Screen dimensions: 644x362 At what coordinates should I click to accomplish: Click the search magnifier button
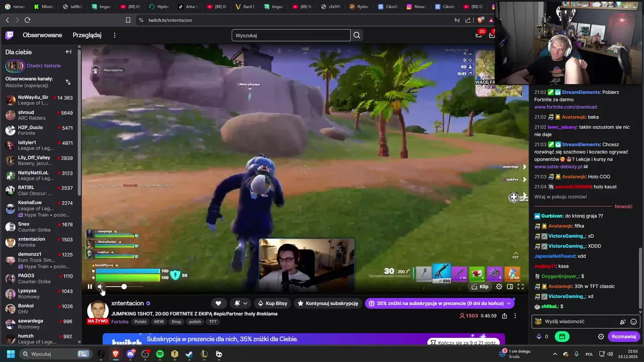[357, 35]
